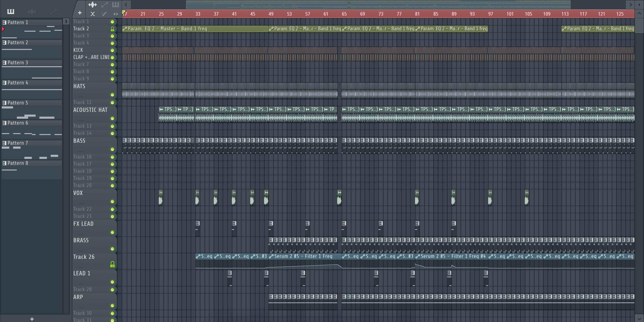Click the green start marker on the timeline
The width and height of the screenshot is (644, 322).
click(x=123, y=12)
